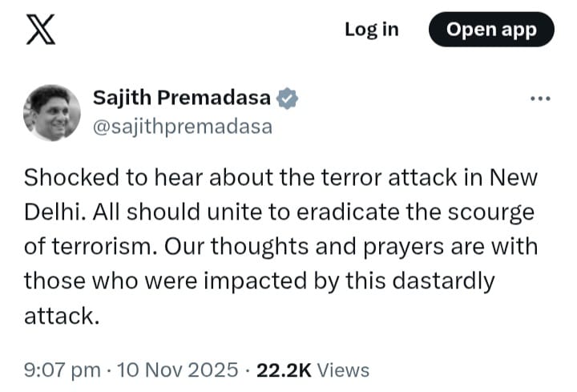Click the 10 Nov 2025 date
Image resolution: width=577 pixels, height=392 pixels.
[177, 370]
